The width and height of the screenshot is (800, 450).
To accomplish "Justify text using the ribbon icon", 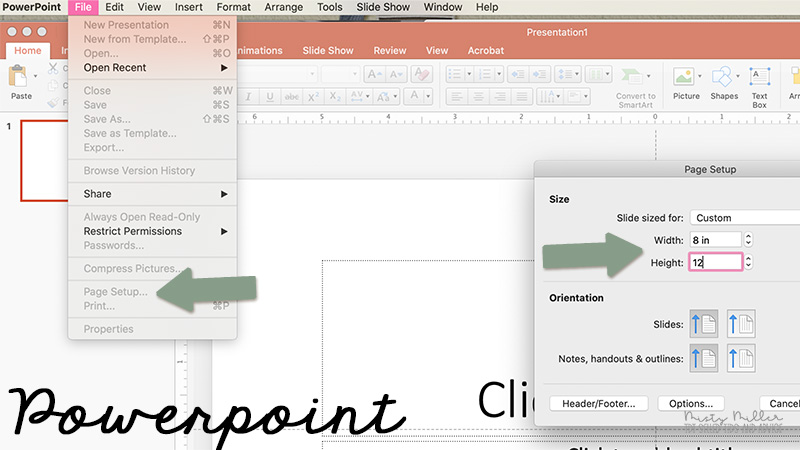I will tap(521, 96).
